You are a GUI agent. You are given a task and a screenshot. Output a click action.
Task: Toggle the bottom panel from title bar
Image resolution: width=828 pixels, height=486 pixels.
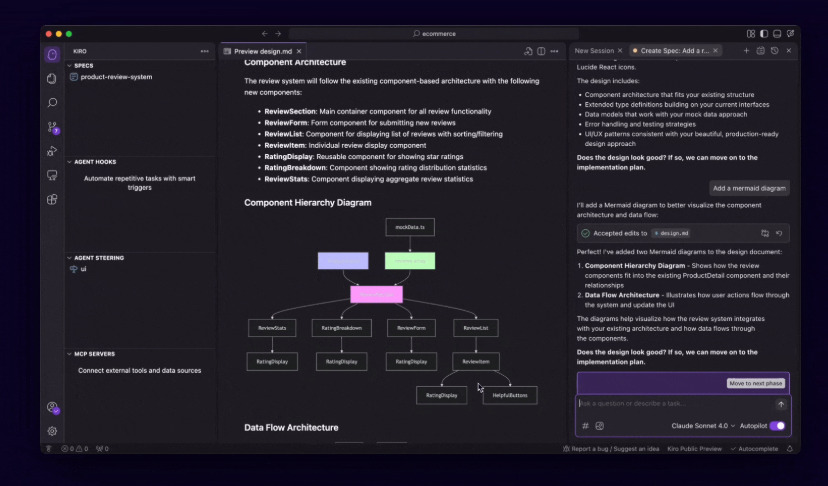pos(777,33)
